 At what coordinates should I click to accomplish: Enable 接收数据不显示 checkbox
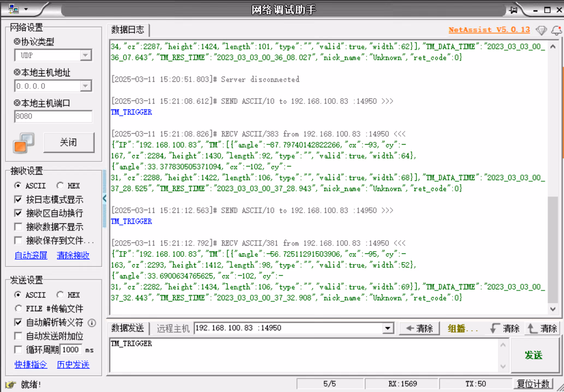pos(18,227)
